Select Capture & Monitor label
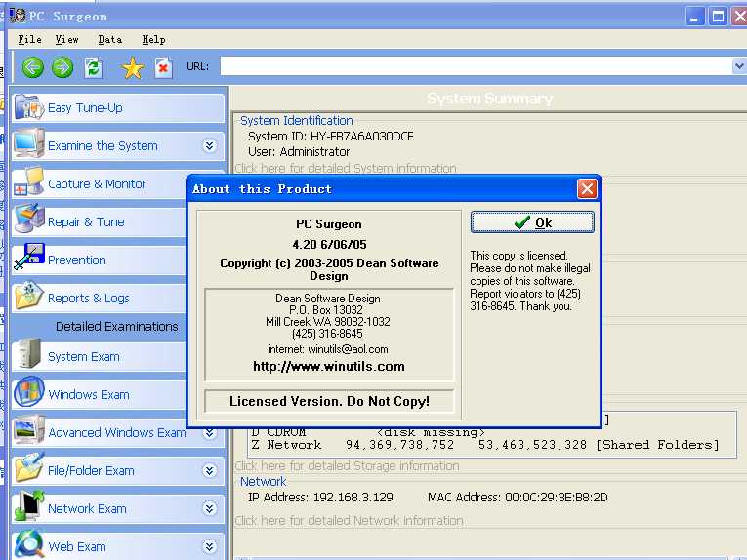 97,184
